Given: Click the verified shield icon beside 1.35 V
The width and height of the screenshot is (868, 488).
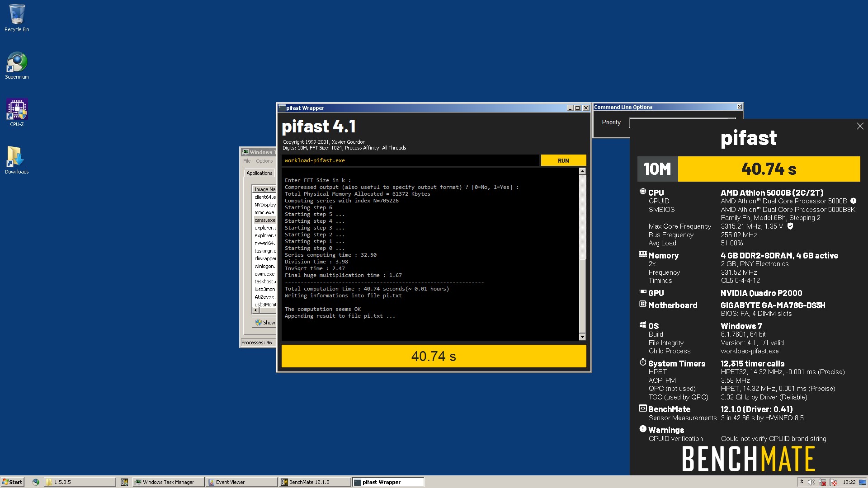Looking at the screenshot, I should pos(790,226).
